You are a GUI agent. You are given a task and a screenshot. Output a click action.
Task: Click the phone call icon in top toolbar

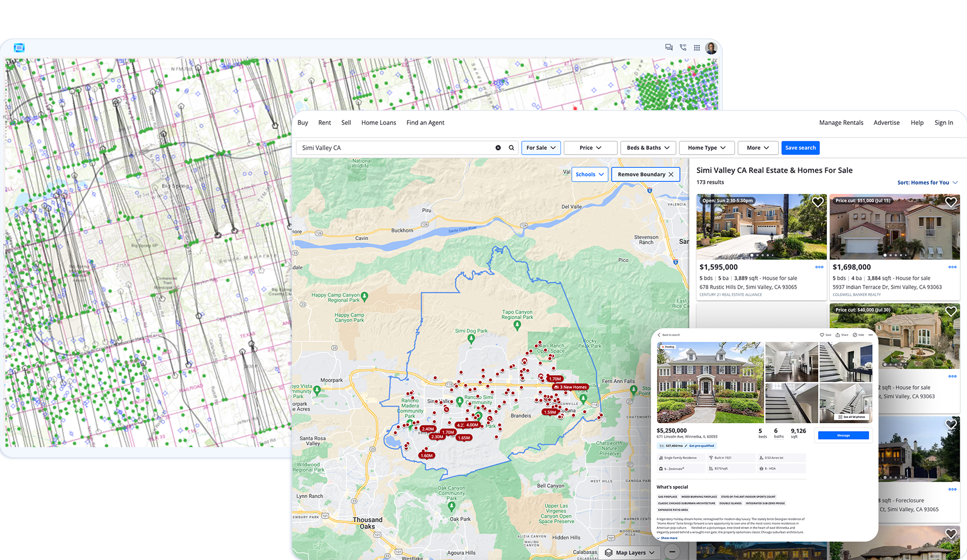(682, 48)
